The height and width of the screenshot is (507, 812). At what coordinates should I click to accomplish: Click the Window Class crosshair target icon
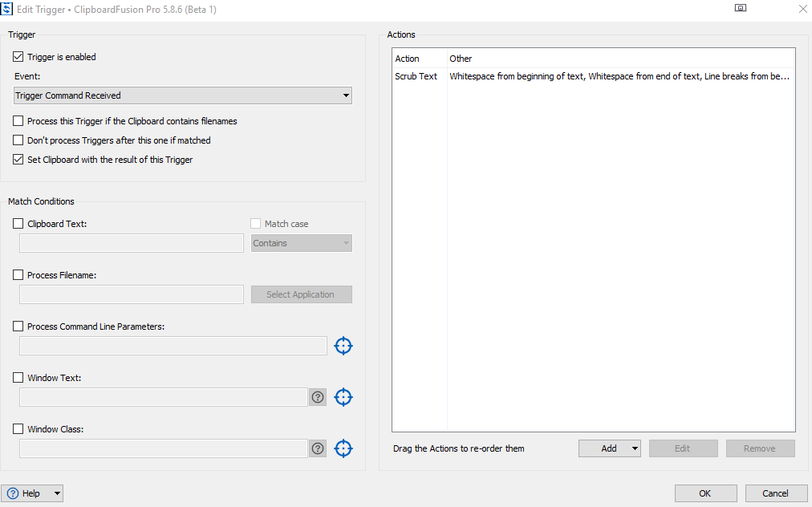(343, 448)
